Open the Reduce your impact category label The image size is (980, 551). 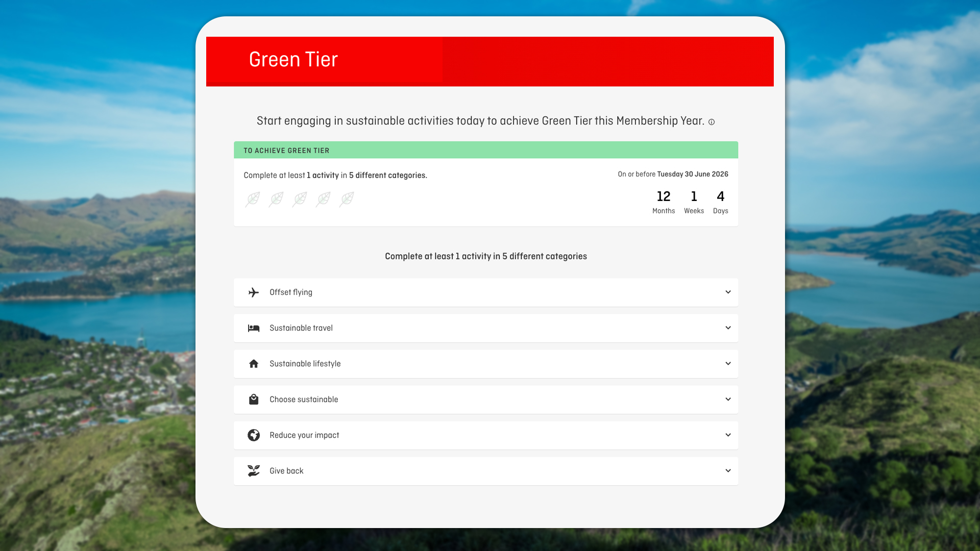[304, 435]
